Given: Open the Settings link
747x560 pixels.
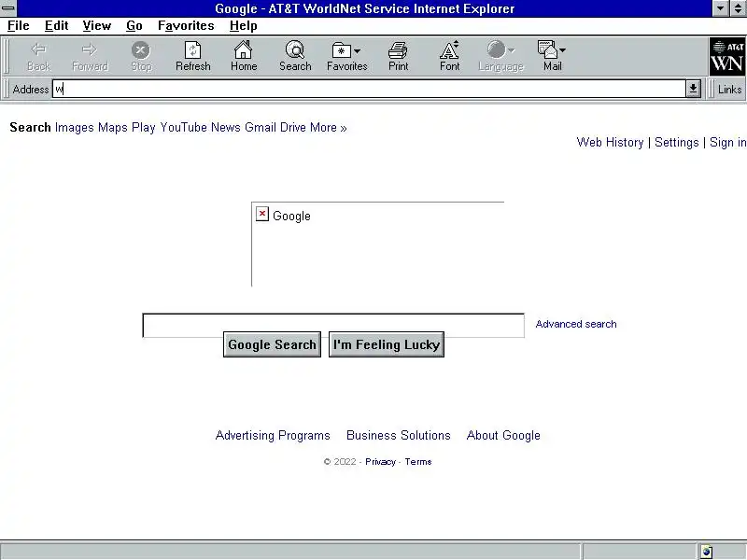Looking at the screenshot, I should pyautogui.click(x=676, y=143).
